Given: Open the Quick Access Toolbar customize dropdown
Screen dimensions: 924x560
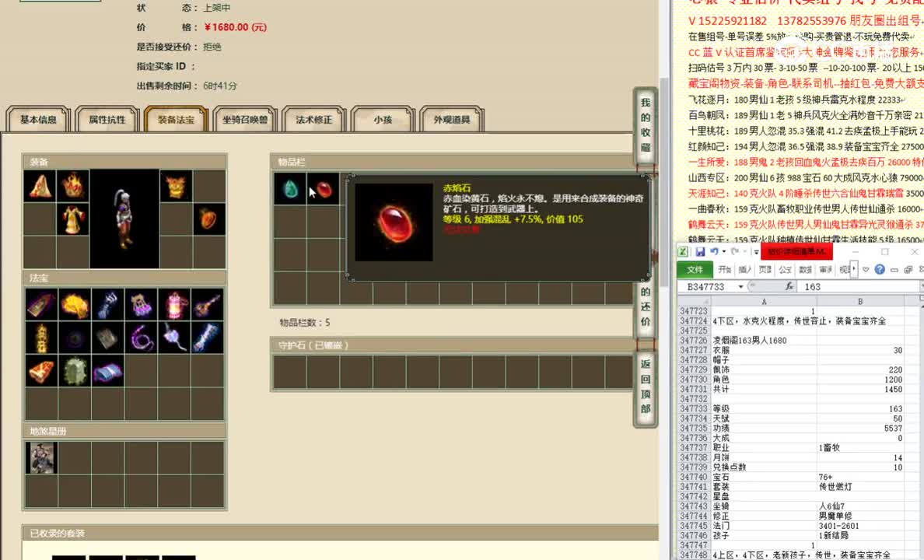Looking at the screenshot, I should point(756,250).
